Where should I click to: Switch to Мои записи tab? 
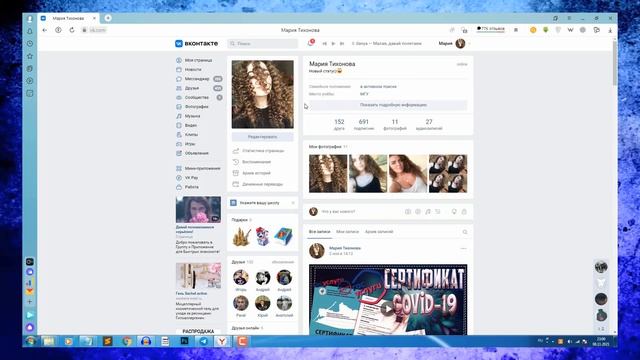347,232
